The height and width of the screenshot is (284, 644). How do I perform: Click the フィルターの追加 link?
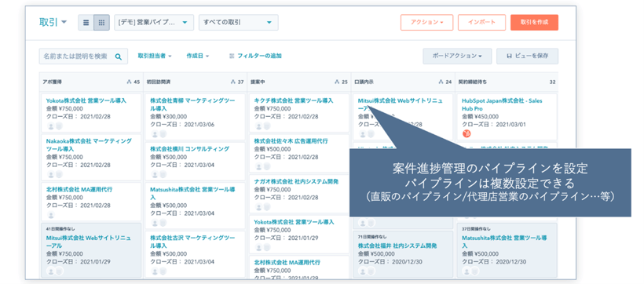click(x=260, y=56)
